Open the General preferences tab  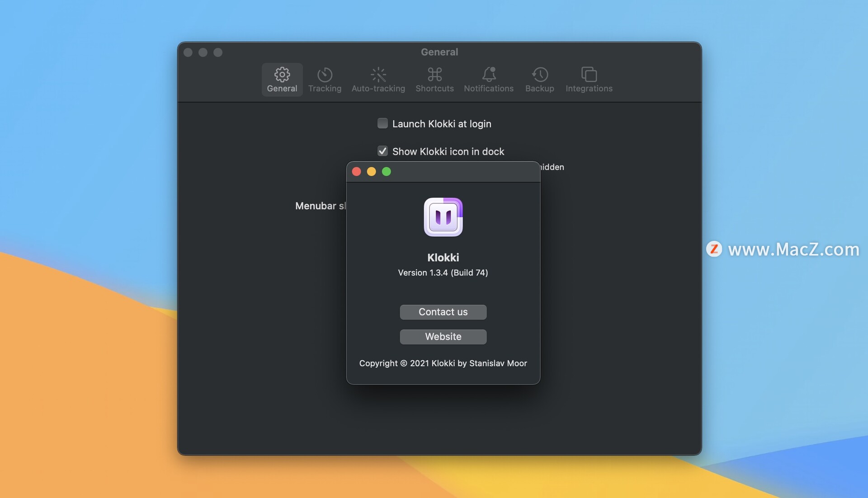(x=282, y=80)
